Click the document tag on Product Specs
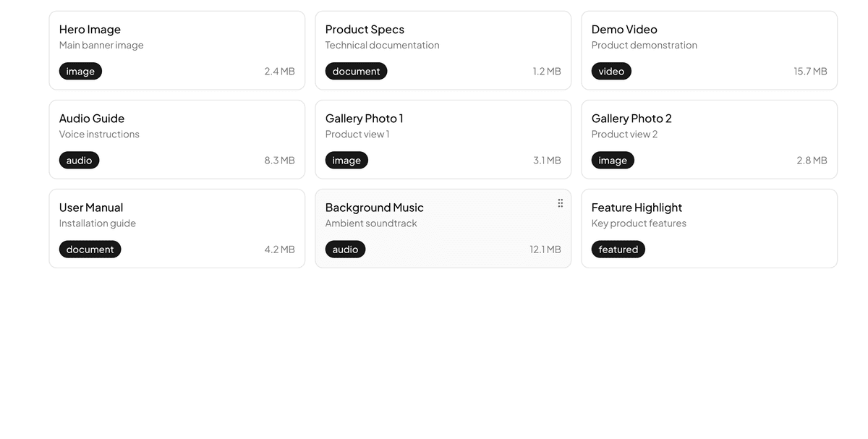 pyautogui.click(x=356, y=71)
